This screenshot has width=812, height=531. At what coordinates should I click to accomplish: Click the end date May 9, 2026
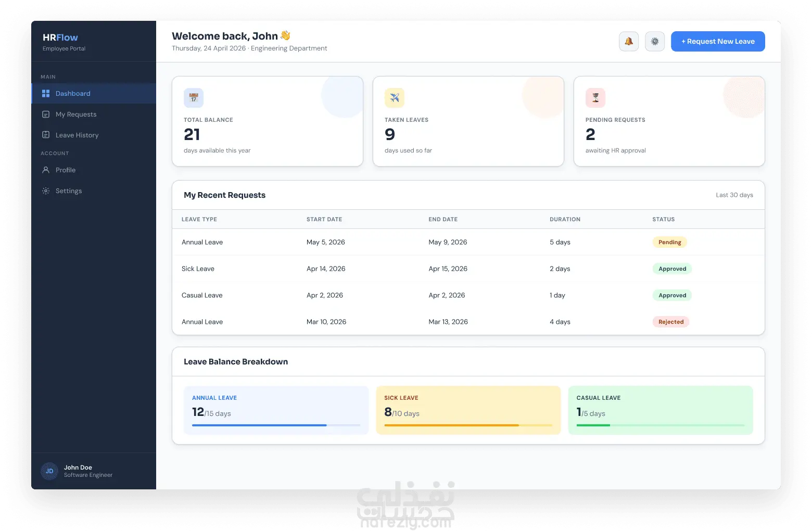click(x=448, y=242)
